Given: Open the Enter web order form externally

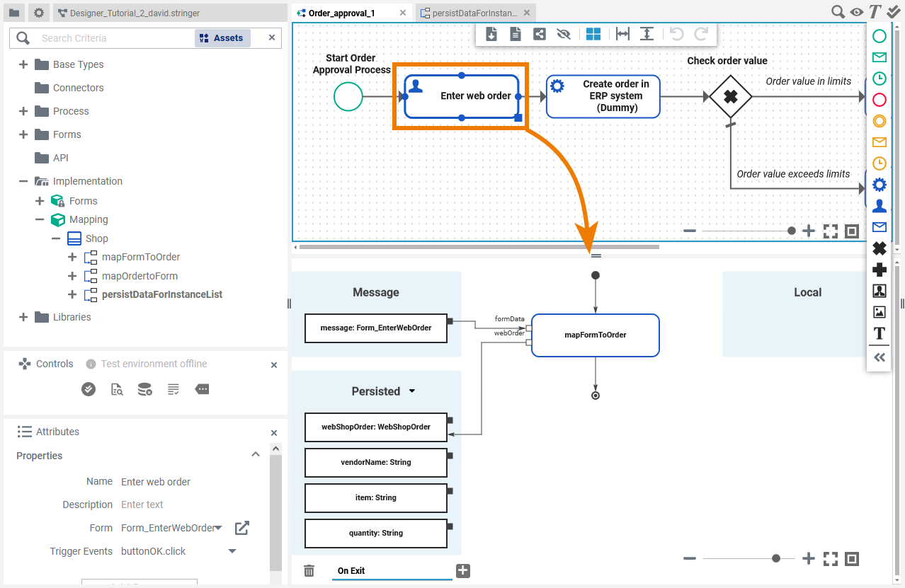Looking at the screenshot, I should point(242,528).
